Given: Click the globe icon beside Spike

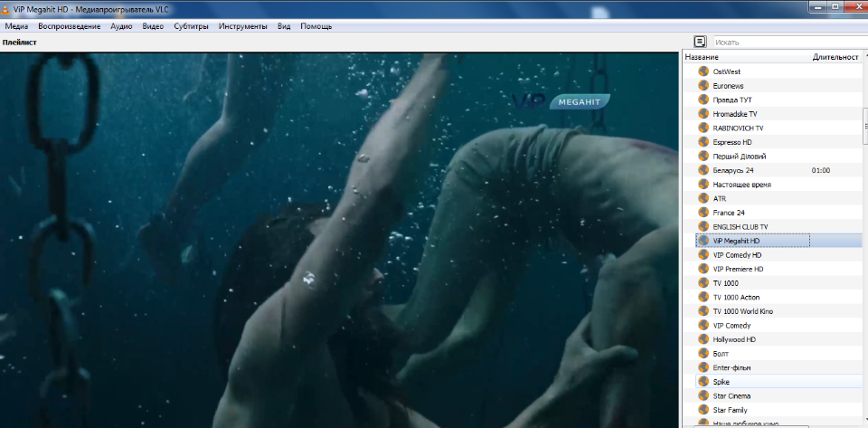Looking at the screenshot, I should pos(703,382).
